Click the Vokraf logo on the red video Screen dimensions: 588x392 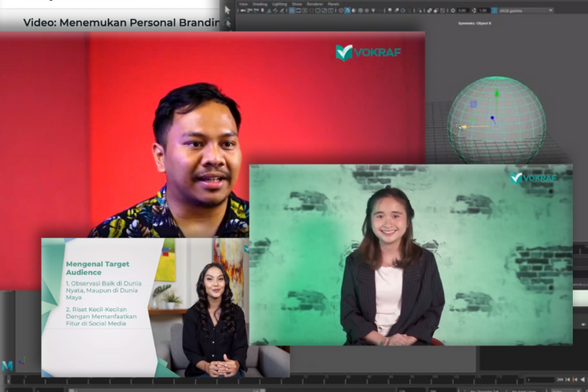coord(365,53)
